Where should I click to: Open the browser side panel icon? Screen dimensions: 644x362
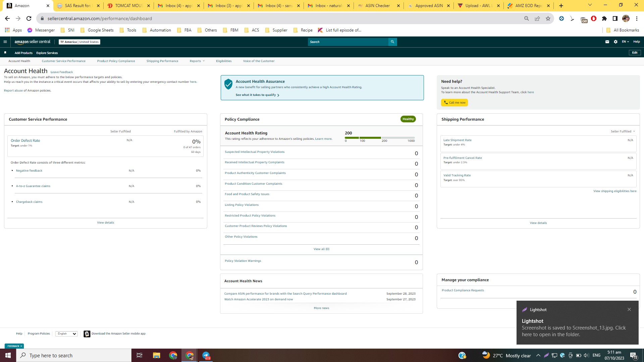[615, 18]
